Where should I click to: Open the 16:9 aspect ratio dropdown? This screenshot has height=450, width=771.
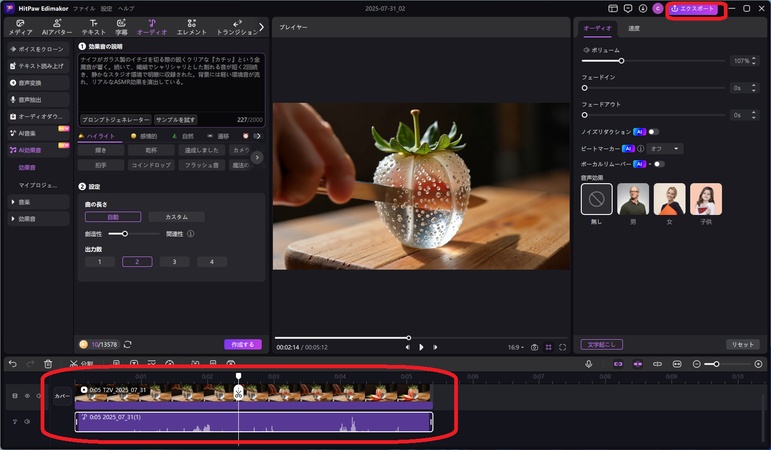tap(515, 347)
